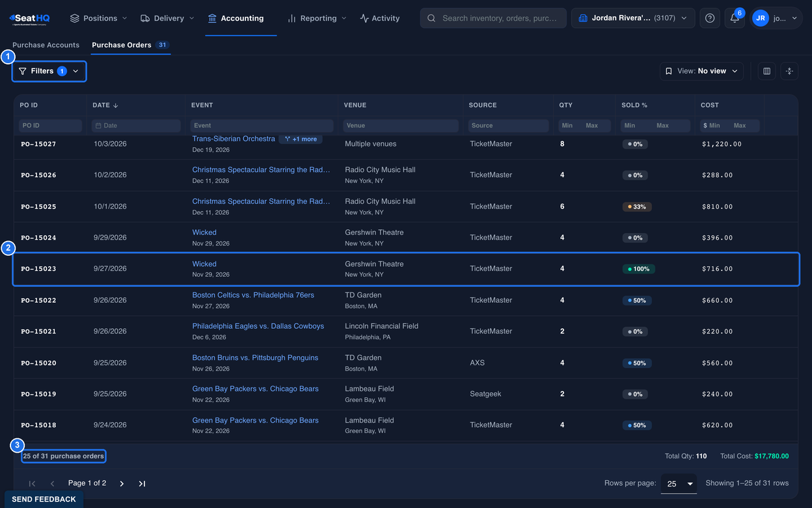The height and width of the screenshot is (508, 812).
Task: Jump to last page icon
Action: [142, 483]
